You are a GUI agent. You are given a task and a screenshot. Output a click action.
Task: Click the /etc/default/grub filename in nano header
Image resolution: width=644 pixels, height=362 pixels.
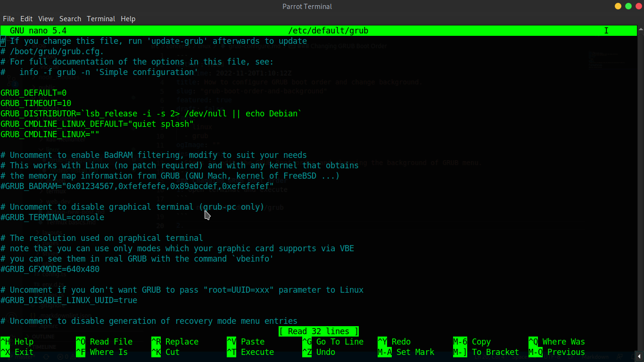[328, 31]
